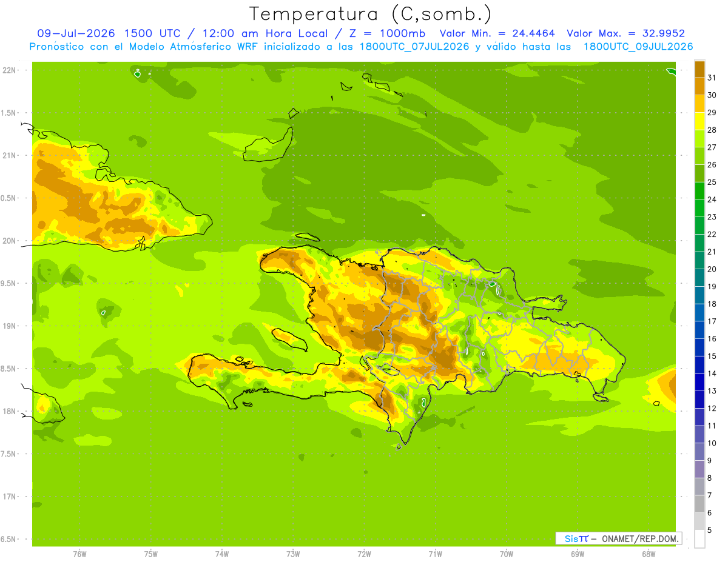This screenshot has width=728, height=562.
Task: Click the number 25 on the color scale
Action: point(712,182)
